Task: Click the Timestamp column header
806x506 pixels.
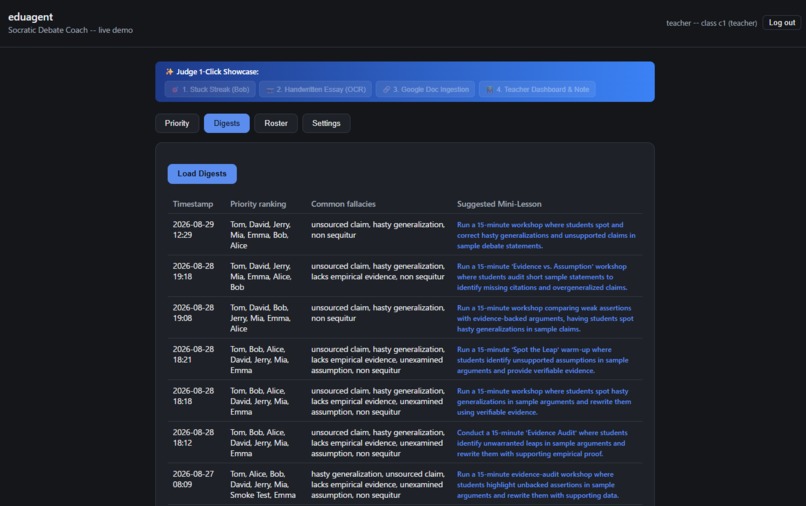Action: coord(193,204)
